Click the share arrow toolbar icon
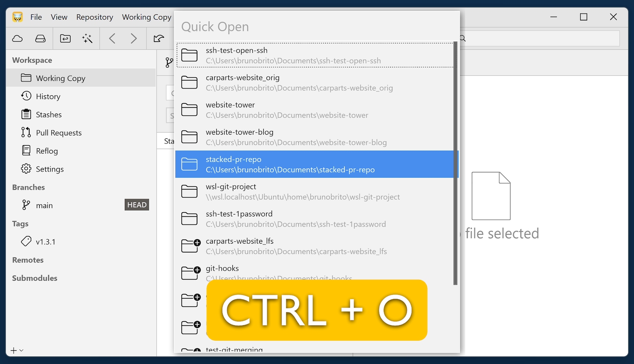 pyautogui.click(x=159, y=38)
